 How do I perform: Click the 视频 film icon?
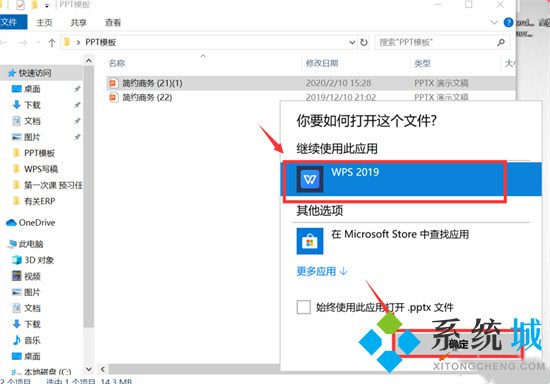(16, 276)
